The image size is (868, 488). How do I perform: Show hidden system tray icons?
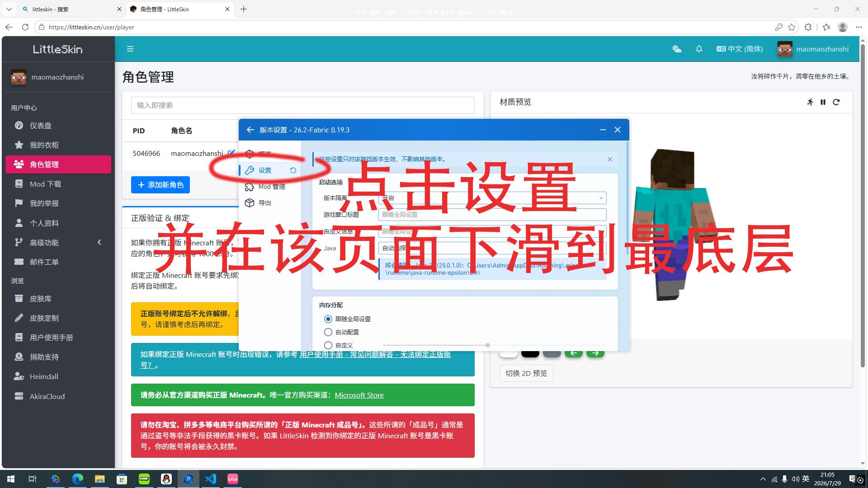coord(763,479)
